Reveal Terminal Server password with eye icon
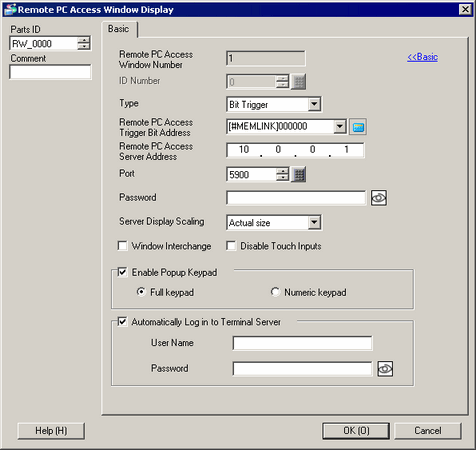Screen dimensions: 476x450 385,369
